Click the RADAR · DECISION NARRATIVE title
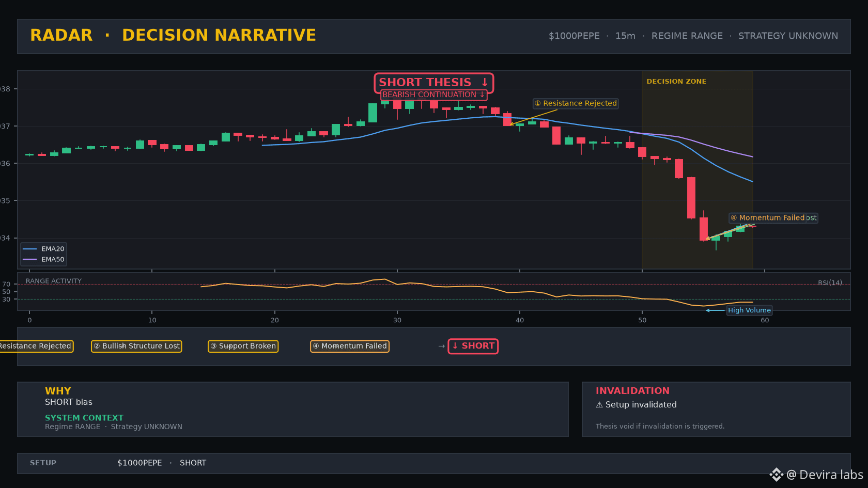 point(173,35)
